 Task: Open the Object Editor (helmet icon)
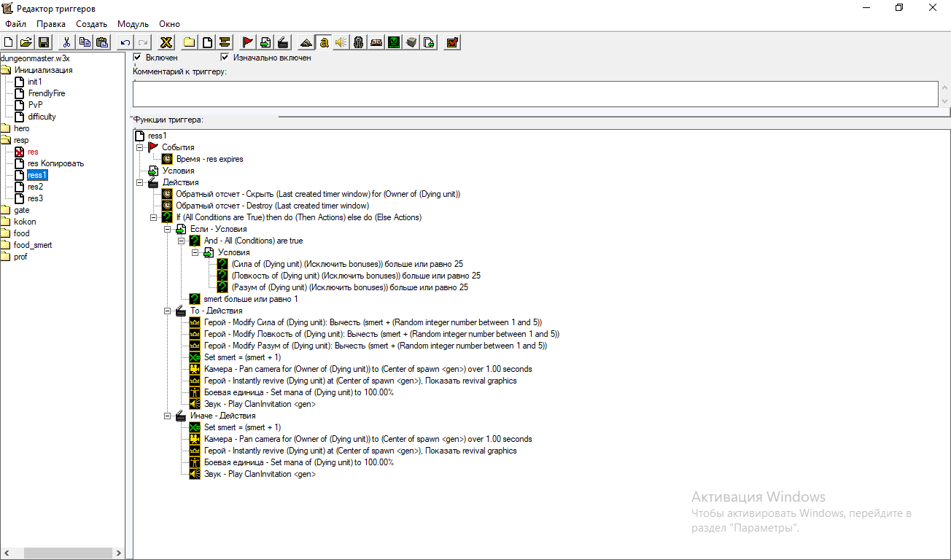[359, 42]
